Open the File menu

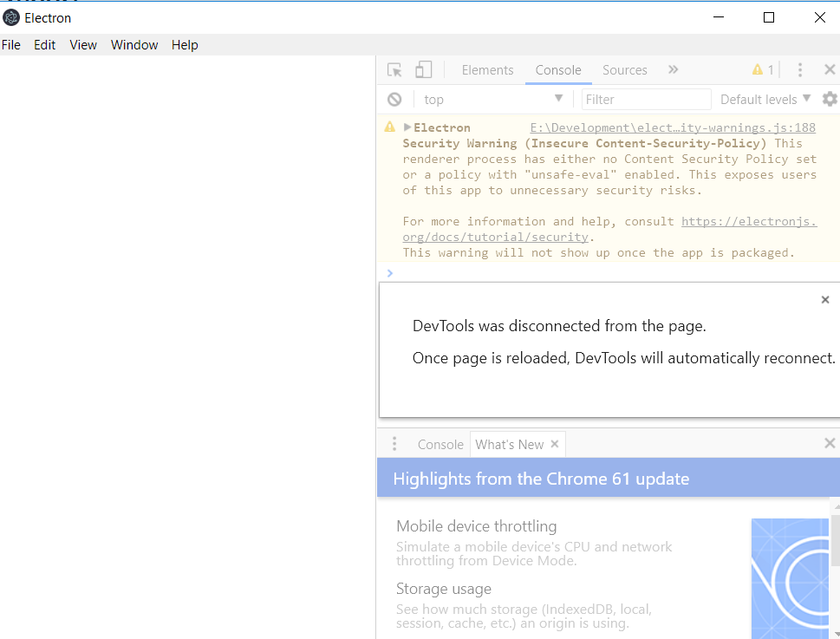pyautogui.click(x=11, y=45)
